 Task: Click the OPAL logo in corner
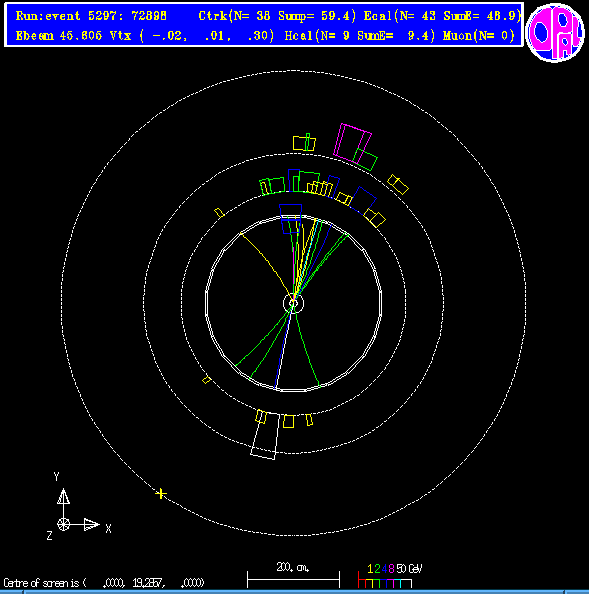555,32
